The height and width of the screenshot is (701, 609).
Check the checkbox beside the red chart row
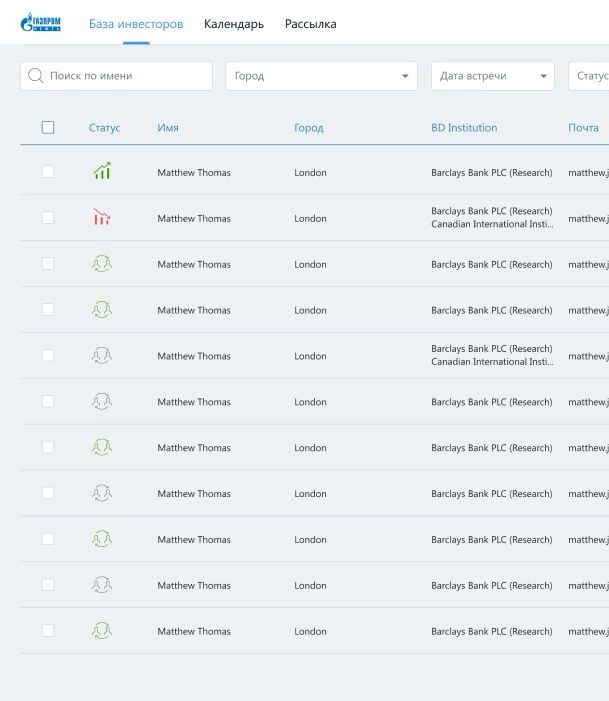[x=48, y=218]
